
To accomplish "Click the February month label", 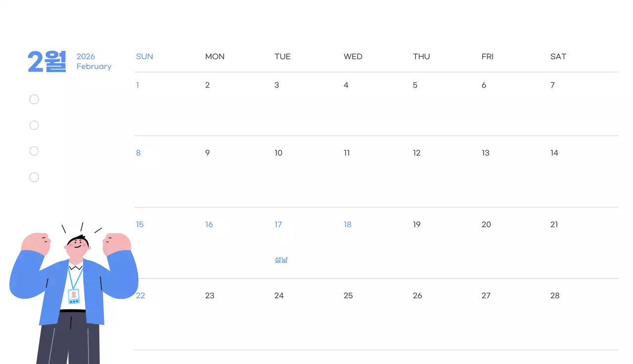I will (x=94, y=67).
